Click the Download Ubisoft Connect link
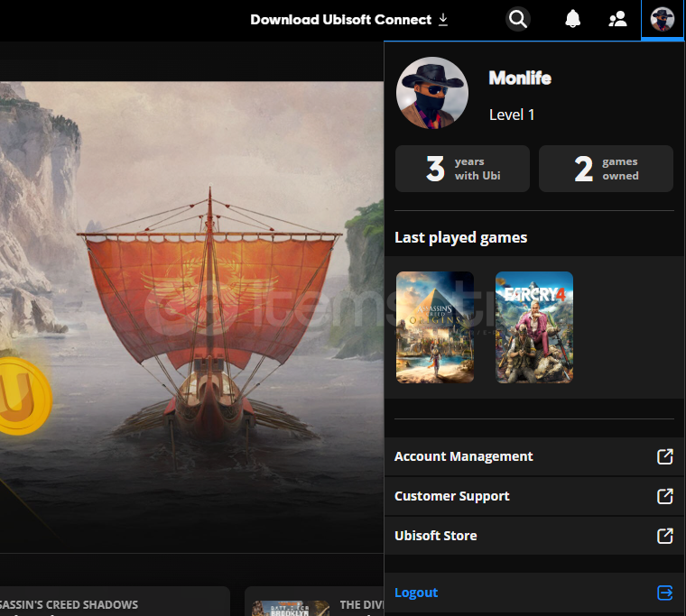 pos(349,20)
